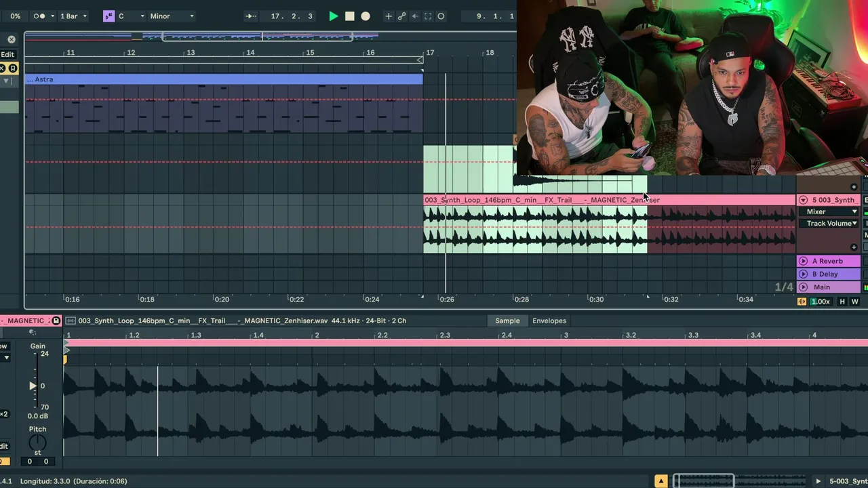Click the clip overview strip at bottom

[739, 481]
